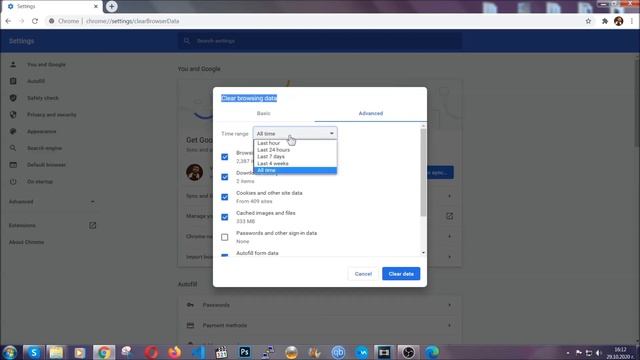640x360 pixels.
Task: Open About Chrome in the sidebar
Action: pyautogui.click(x=27, y=242)
